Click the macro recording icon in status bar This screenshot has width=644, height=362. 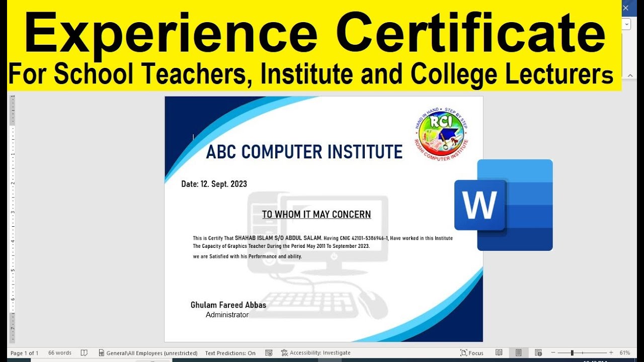click(269, 353)
